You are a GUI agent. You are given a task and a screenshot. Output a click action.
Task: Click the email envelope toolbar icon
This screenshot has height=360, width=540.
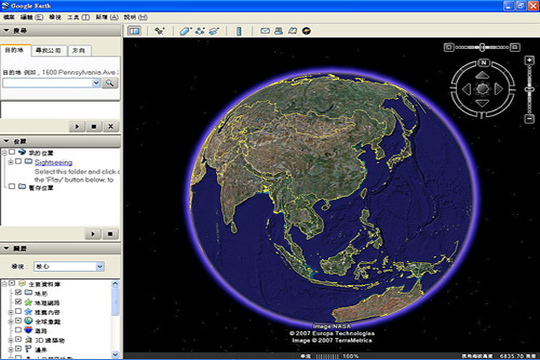point(265,31)
